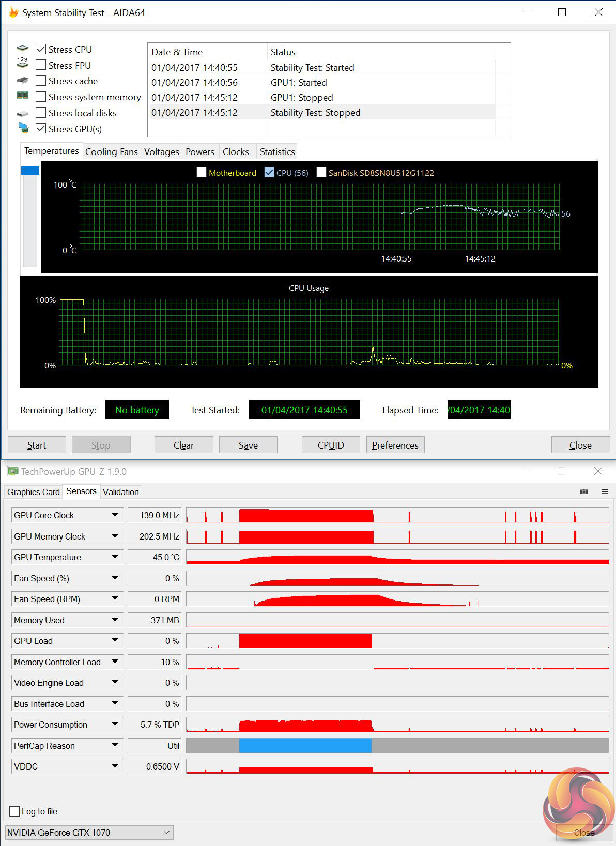Click the CPU chip icon beside Stress CPU
Screen dimensions: 616x846
coord(23,49)
